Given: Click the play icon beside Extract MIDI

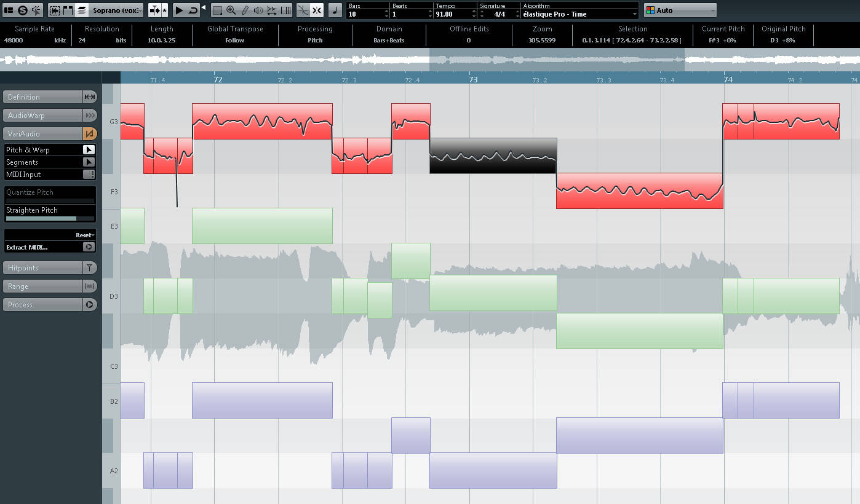Looking at the screenshot, I should pos(89,247).
